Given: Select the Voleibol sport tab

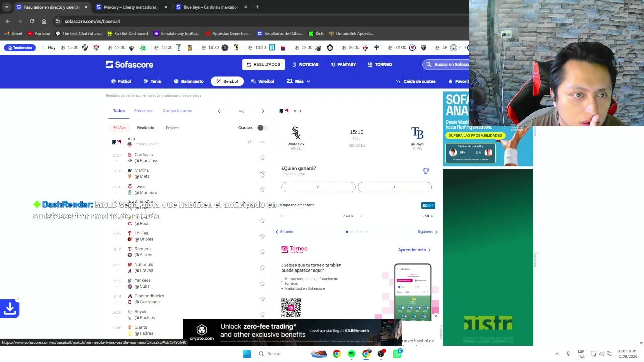Looking at the screenshot, I should 262,81.
